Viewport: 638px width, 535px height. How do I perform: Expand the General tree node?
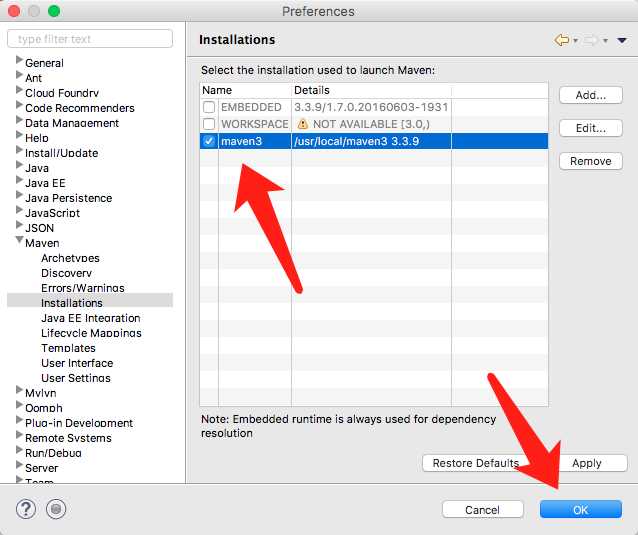click(x=19, y=60)
